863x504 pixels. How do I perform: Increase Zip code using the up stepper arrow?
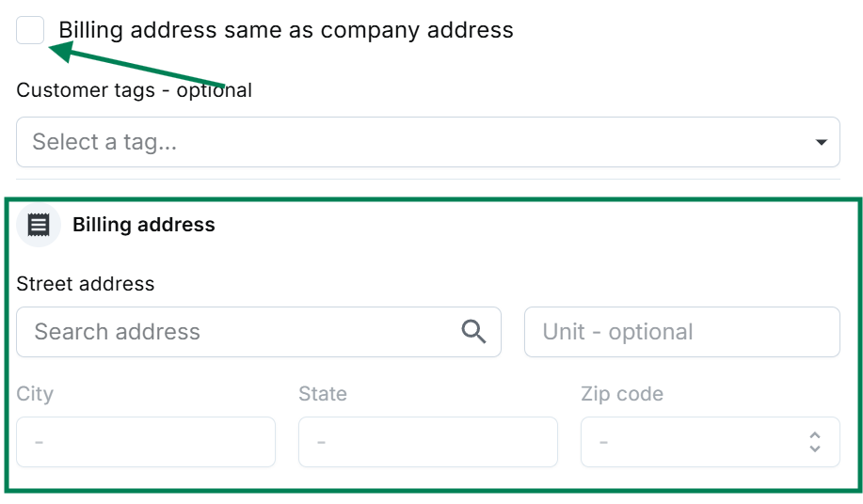tap(815, 435)
